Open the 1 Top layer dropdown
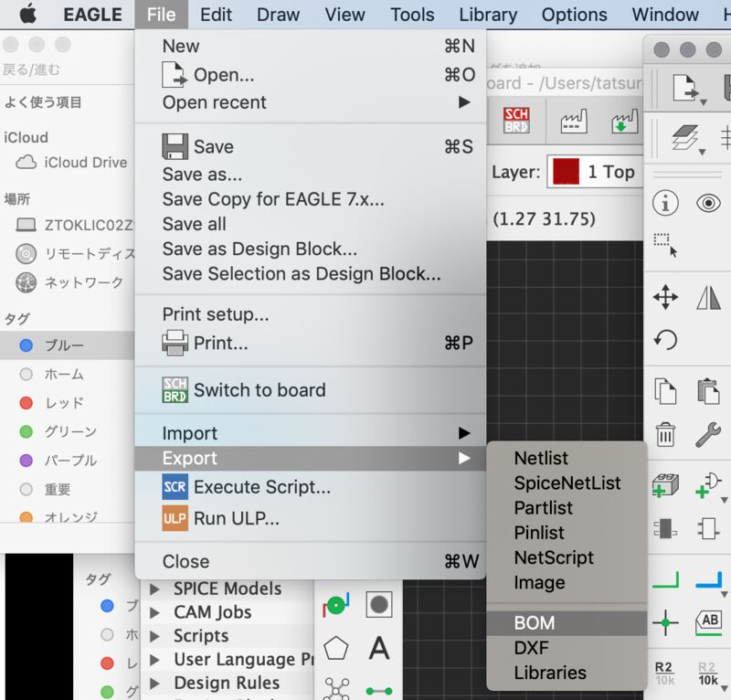 [x=595, y=172]
